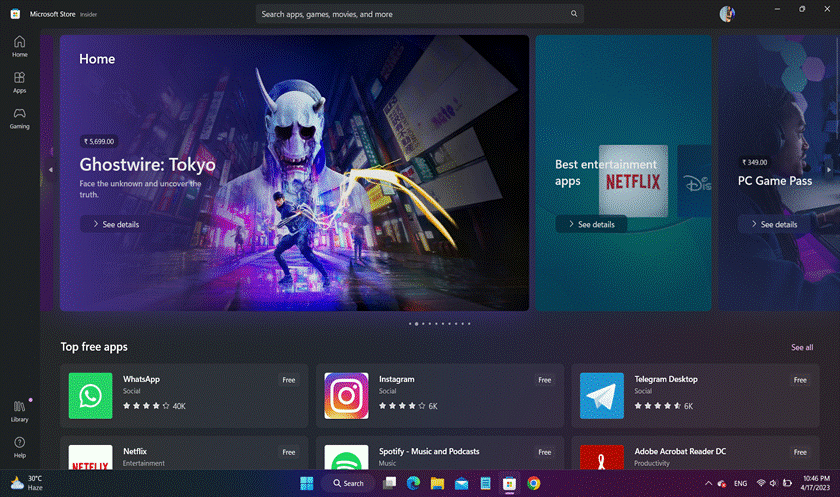Screen dimensions: 840x497
Task: See details for Best entertainment apps
Action: 591,224
